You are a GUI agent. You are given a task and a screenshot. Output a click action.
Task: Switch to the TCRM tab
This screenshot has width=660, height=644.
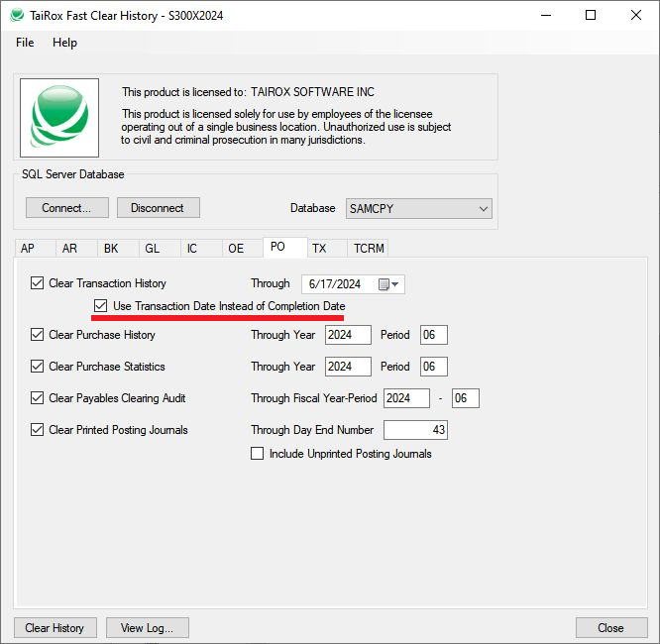[x=369, y=249]
